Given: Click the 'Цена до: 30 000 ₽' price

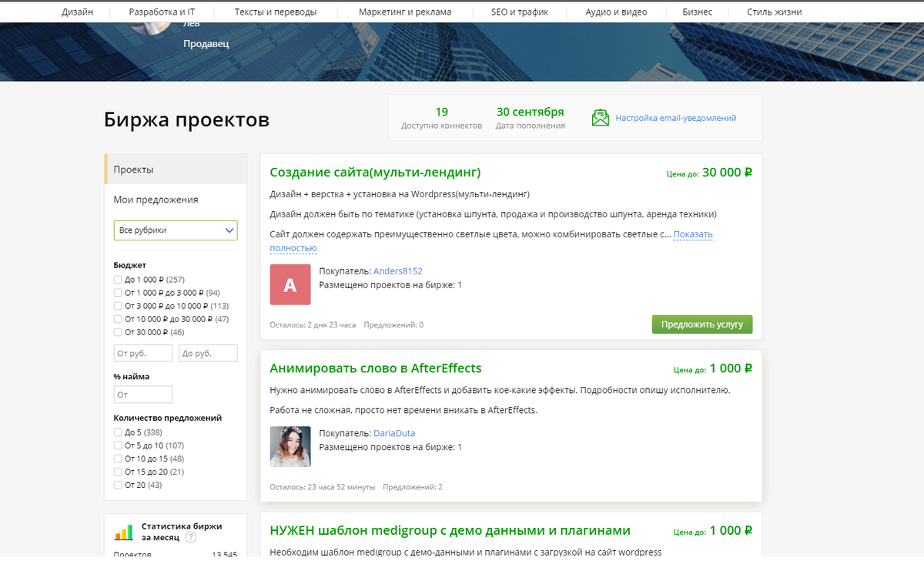Looking at the screenshot, I should [709, 173].
